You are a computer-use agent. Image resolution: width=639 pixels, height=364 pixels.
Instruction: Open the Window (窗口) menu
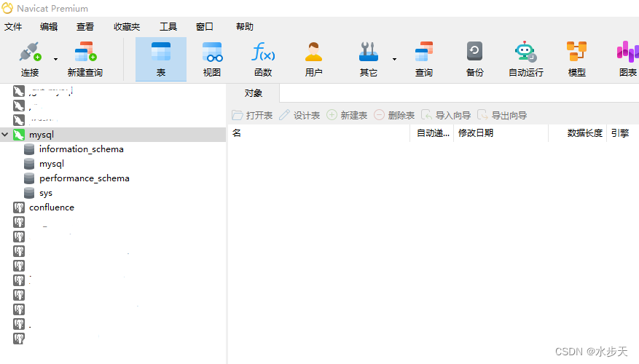[205, 27]
